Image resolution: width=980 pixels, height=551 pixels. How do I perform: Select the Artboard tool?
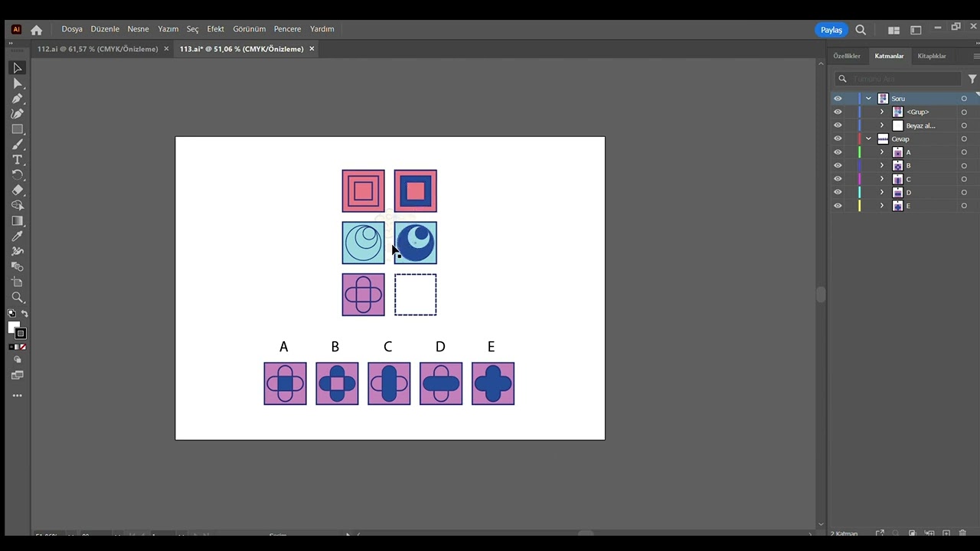pos(18,282)
